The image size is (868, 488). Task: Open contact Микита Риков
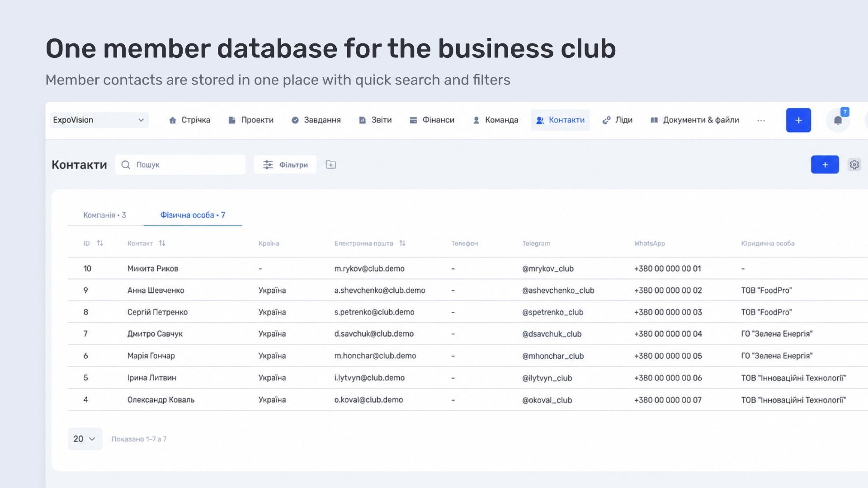coord(153,269)
